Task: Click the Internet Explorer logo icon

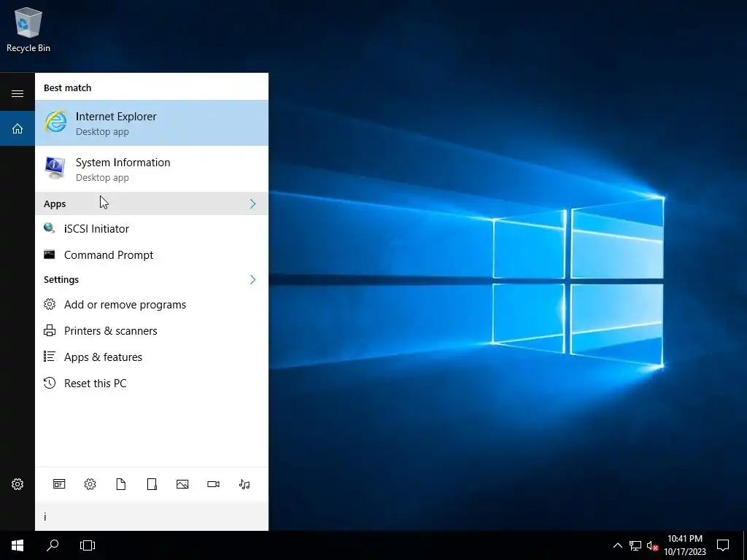Action: pos(55,122)
